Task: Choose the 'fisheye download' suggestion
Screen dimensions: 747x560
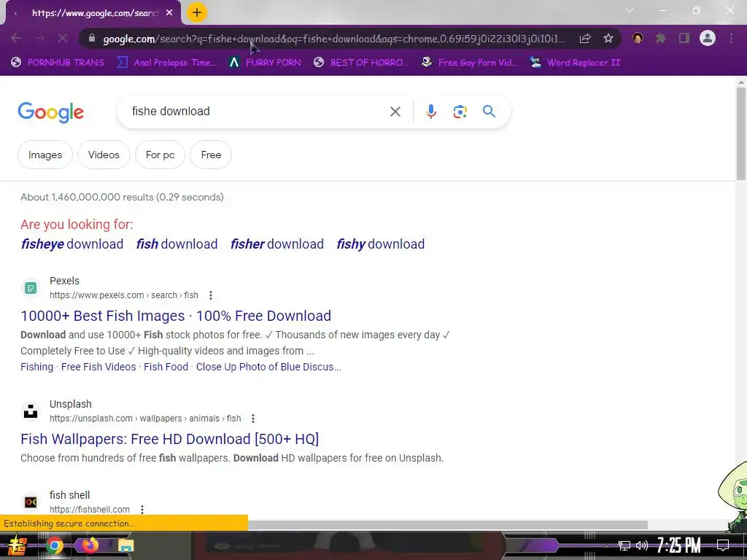Action: point(72,244)
